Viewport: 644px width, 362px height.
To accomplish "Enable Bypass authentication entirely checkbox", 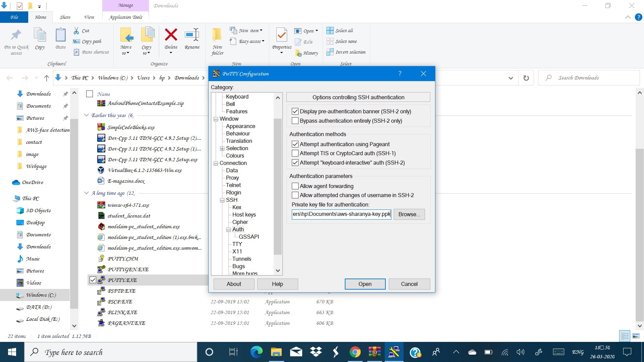I will tap(295, 121).
